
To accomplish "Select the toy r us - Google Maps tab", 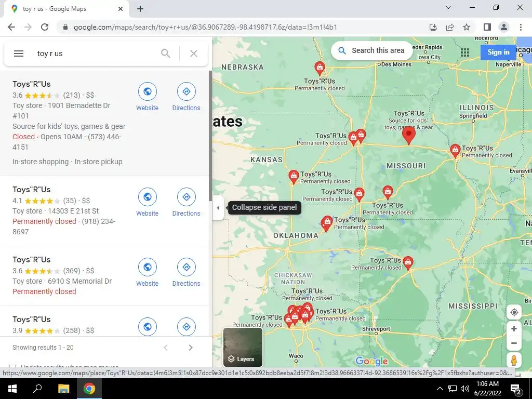I will click(66, 9).
